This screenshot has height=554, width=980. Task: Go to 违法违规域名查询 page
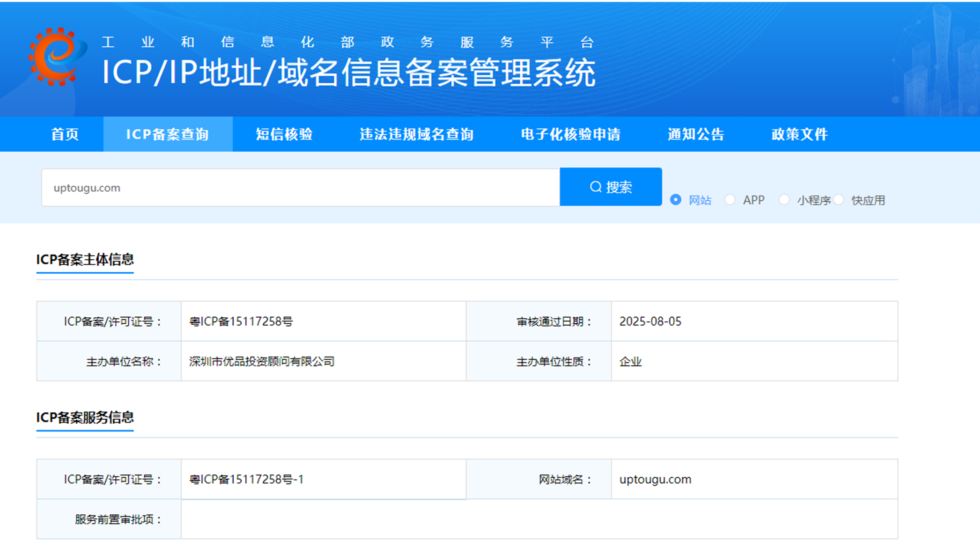coord(417,134)
